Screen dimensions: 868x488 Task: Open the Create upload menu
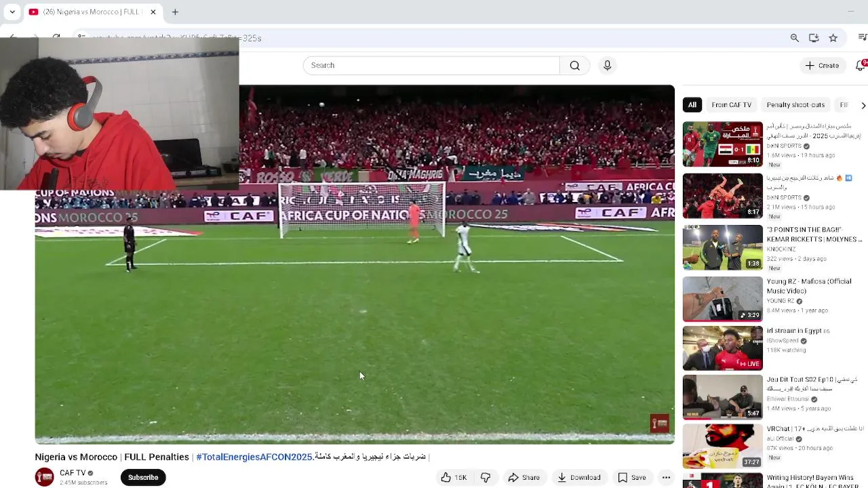822,66
